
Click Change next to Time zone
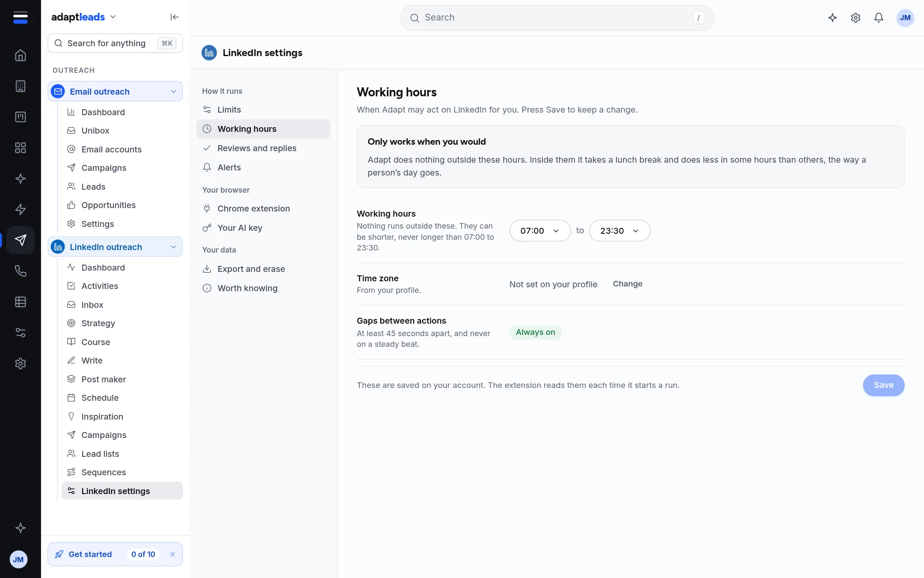628,284
